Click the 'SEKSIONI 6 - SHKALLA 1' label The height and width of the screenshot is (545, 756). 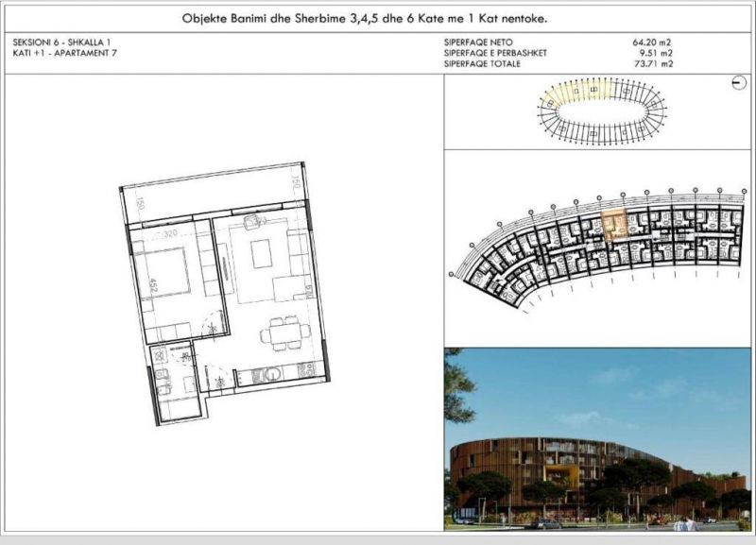58,43
